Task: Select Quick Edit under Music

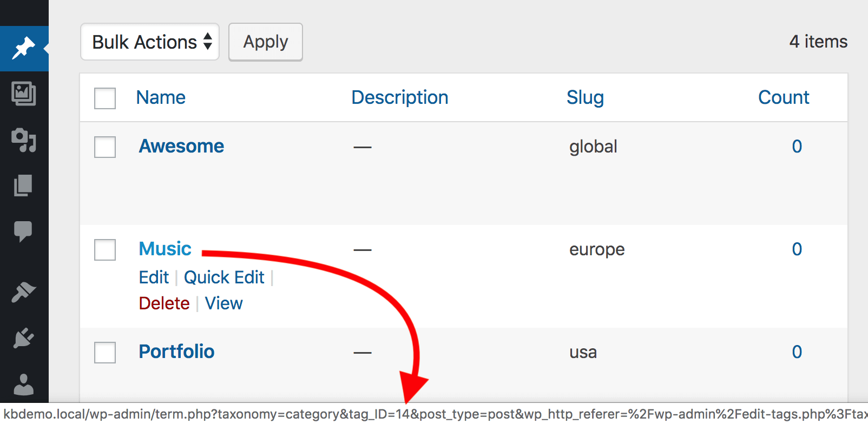Action: (224, 277)
